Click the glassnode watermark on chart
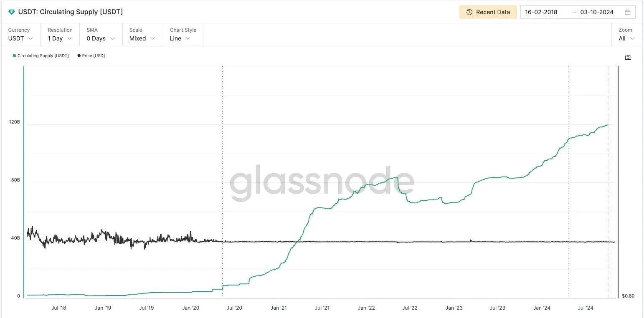 322,183
